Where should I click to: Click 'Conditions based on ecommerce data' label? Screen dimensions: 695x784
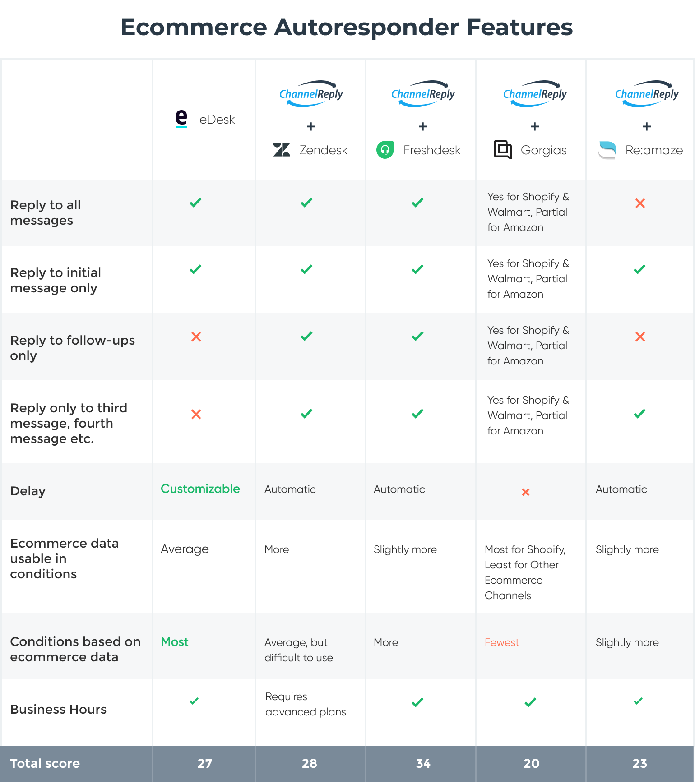(x=75, y=650)
